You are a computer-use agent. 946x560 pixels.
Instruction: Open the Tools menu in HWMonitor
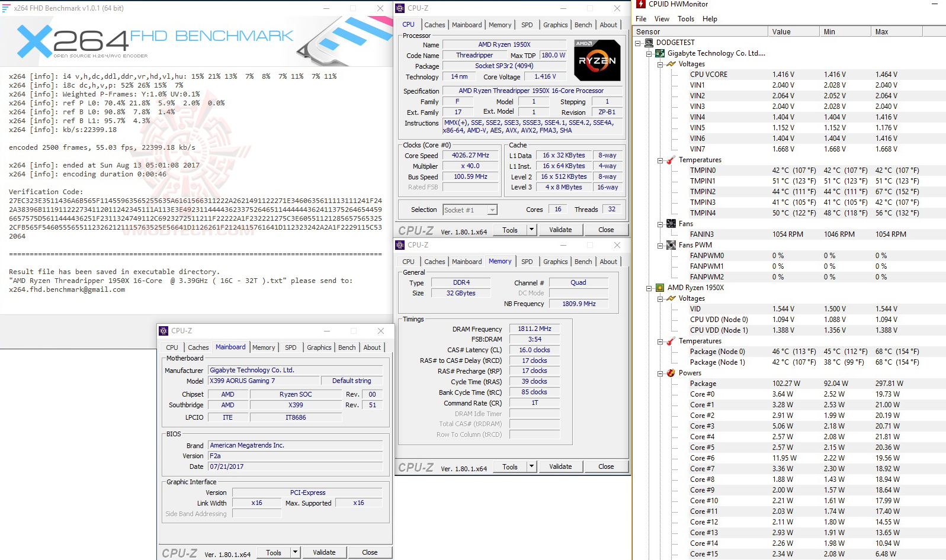pos(686,19)
